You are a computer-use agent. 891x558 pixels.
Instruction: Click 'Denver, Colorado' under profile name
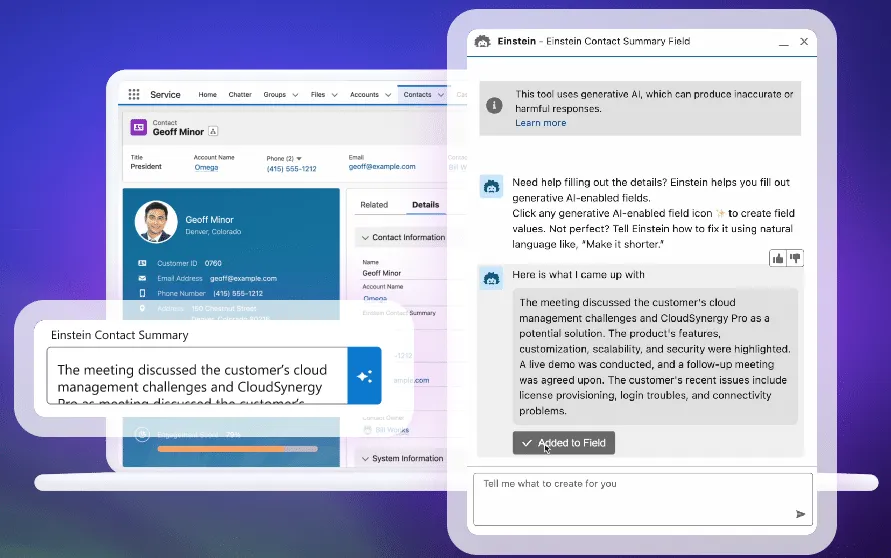point(213,232)
